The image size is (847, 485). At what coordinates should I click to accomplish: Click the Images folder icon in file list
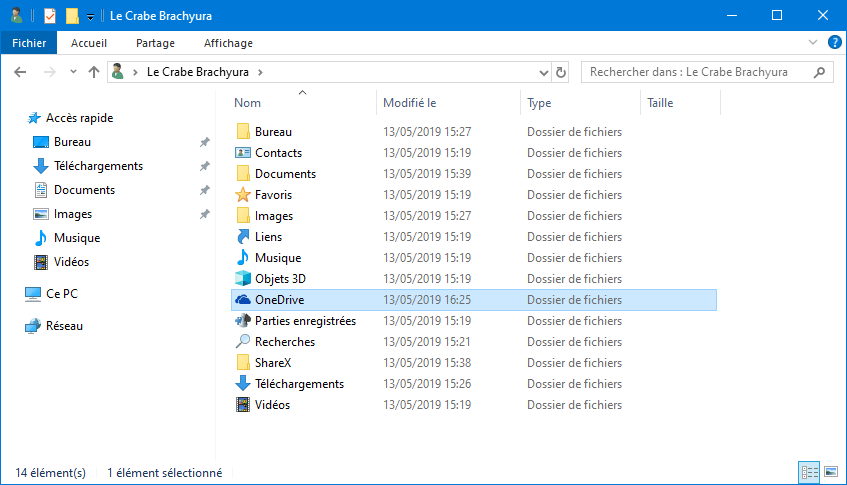[x=243, y=216]
